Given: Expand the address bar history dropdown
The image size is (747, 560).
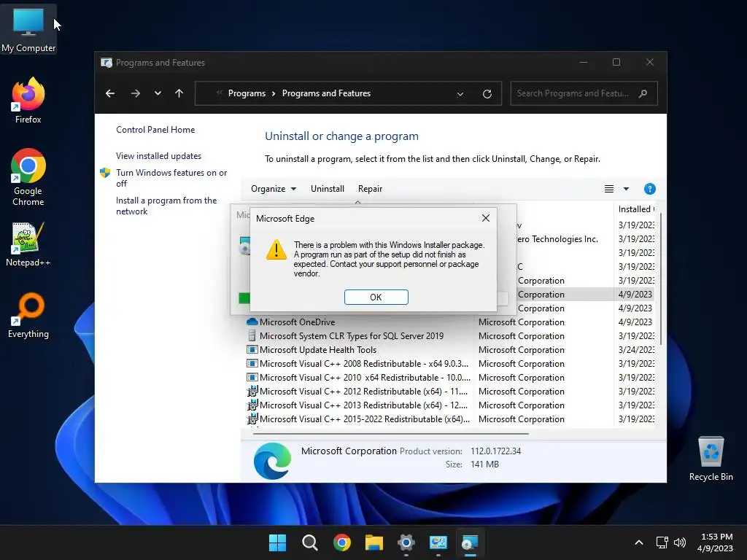Looking at the screenshot, I should tap(460, 94).
